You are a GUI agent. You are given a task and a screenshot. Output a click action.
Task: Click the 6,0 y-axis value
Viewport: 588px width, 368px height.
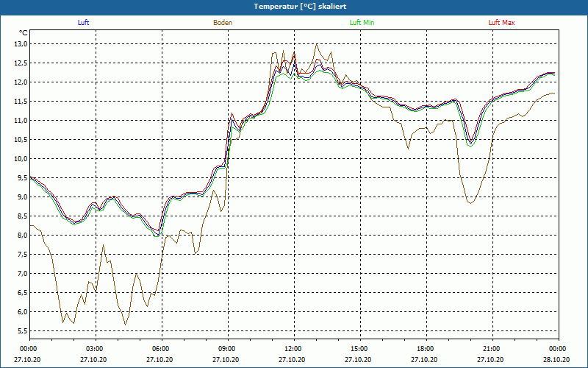coord(23,312)
